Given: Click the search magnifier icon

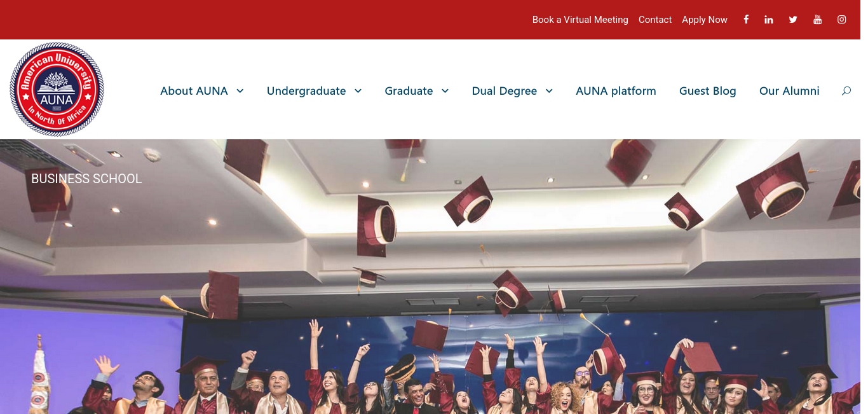Looking at the screenshot, I should pos(846,91).
